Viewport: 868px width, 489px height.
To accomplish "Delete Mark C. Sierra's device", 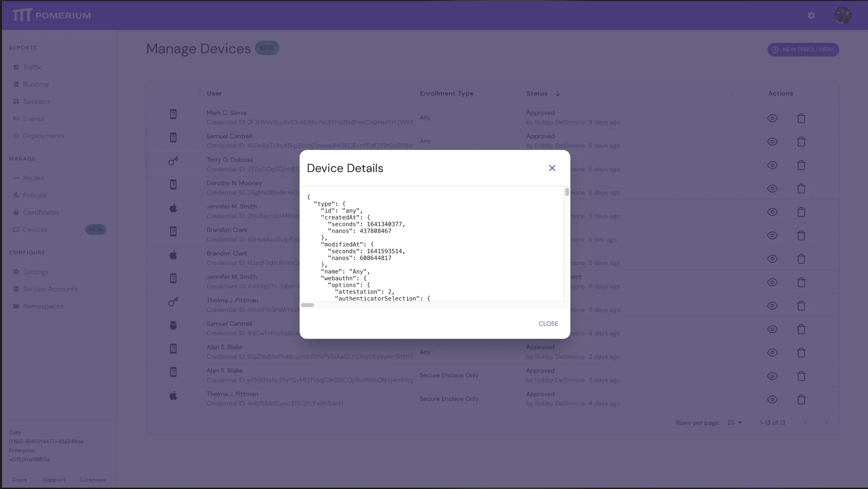I will coord(801,118).
